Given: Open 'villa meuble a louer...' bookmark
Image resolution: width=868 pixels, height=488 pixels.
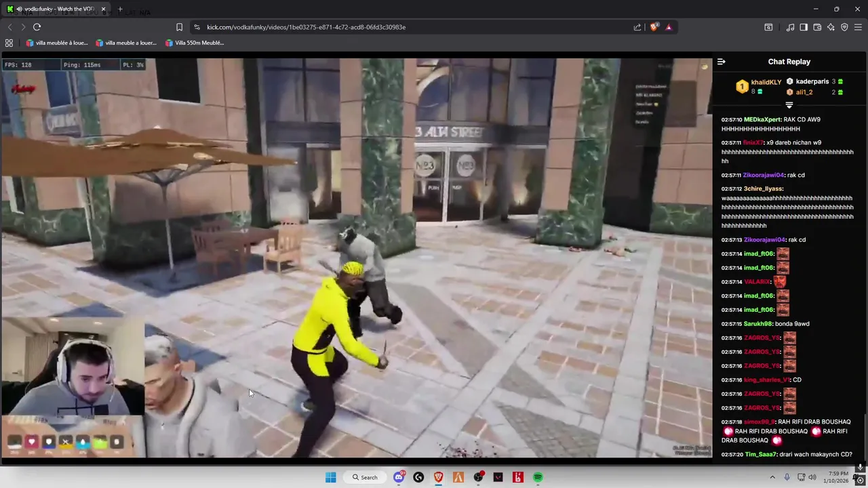Looking at the screenshot, I should (126, 43).
